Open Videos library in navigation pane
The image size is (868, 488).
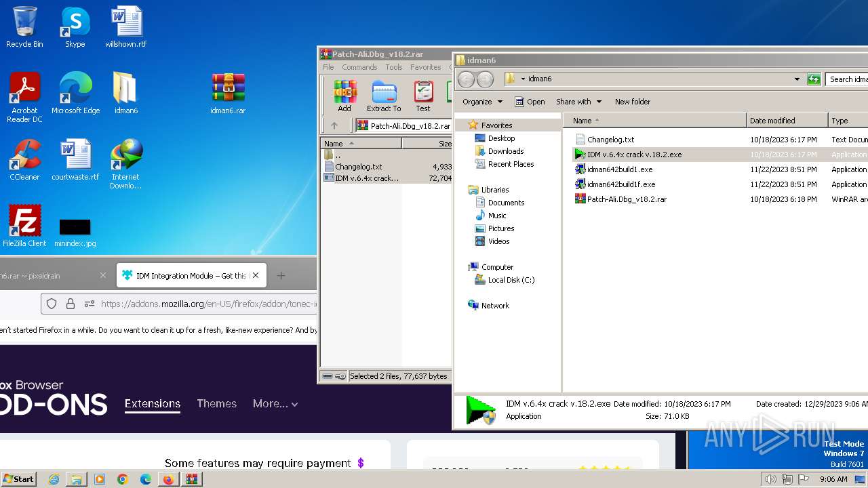[x=498, y=241]
